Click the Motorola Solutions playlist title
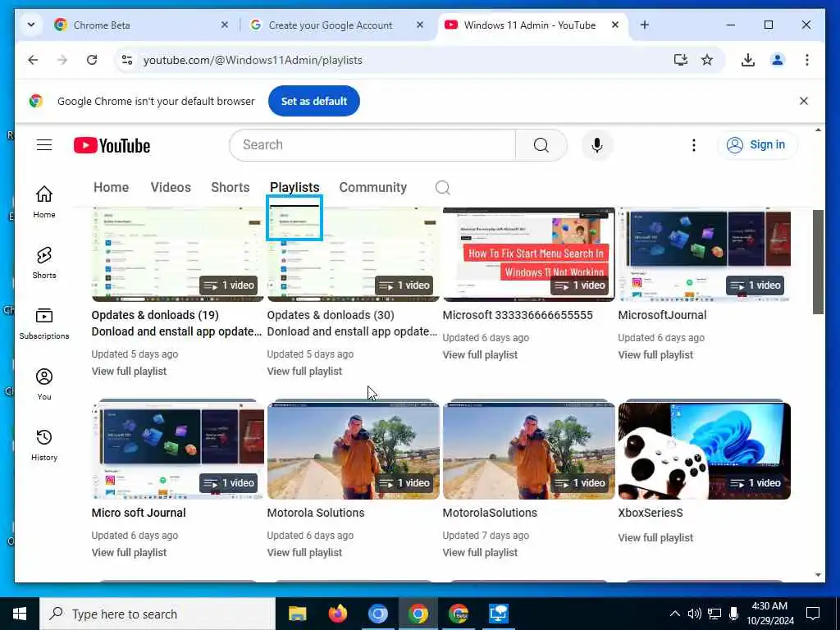The height and width of the screenshot is (630, 840). [316, 513]
